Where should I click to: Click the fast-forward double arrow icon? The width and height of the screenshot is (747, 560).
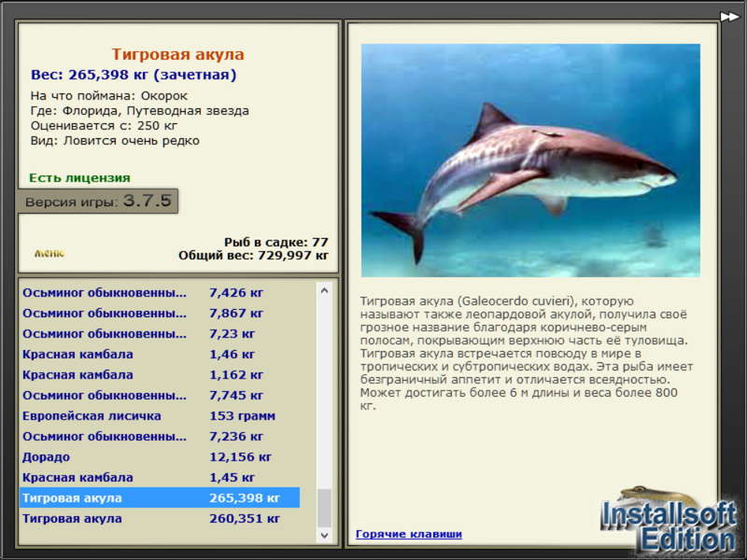click(729, 17)
